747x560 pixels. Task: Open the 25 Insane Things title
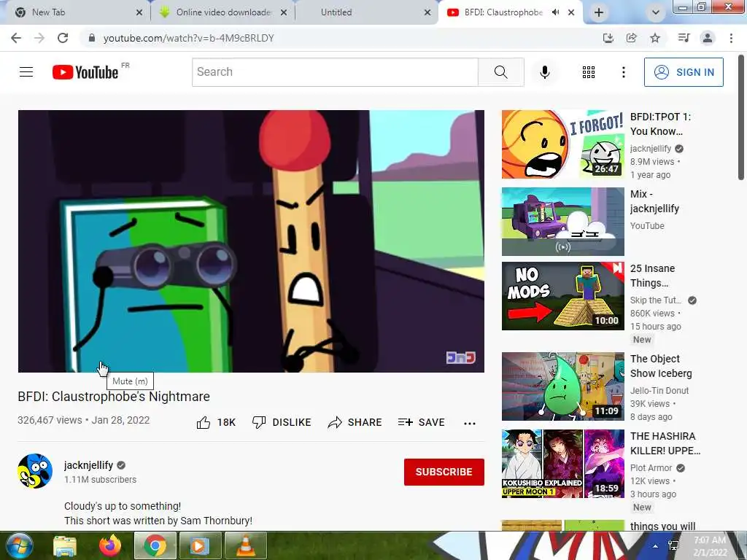(652, 275)
